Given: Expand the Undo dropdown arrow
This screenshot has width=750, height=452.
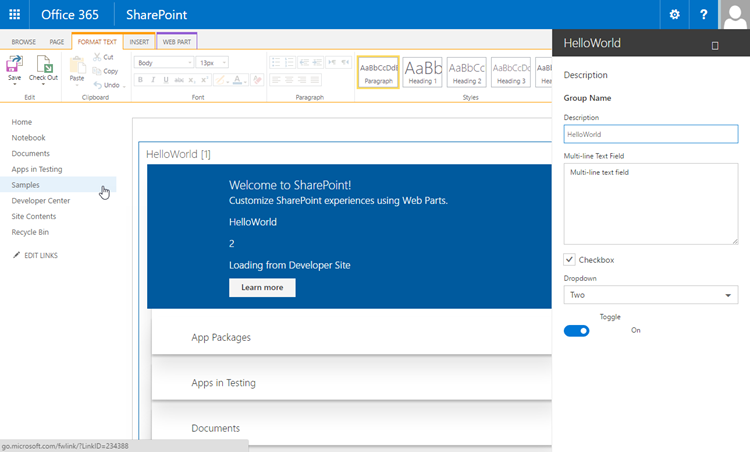Looking at the screenshot, I should pos(124,87).
